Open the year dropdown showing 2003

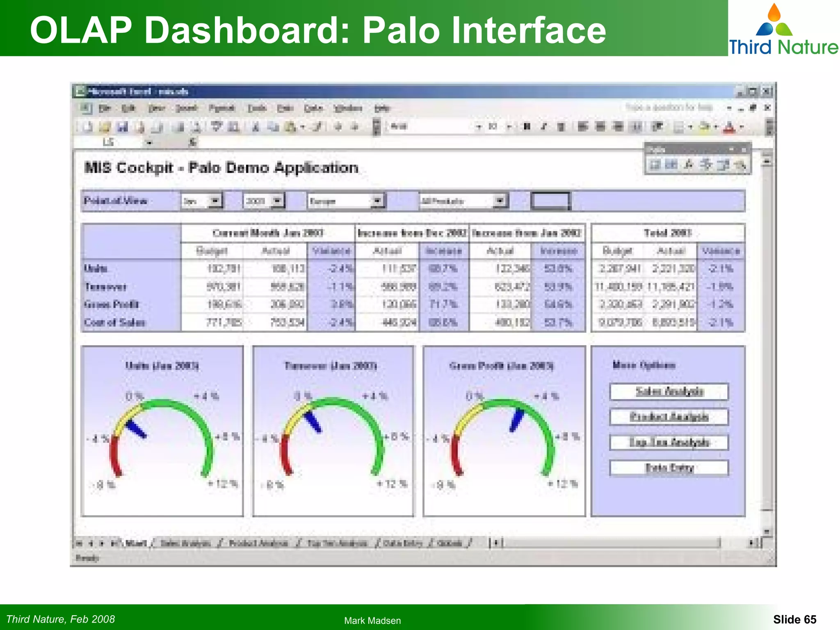[x=278, y=201]
